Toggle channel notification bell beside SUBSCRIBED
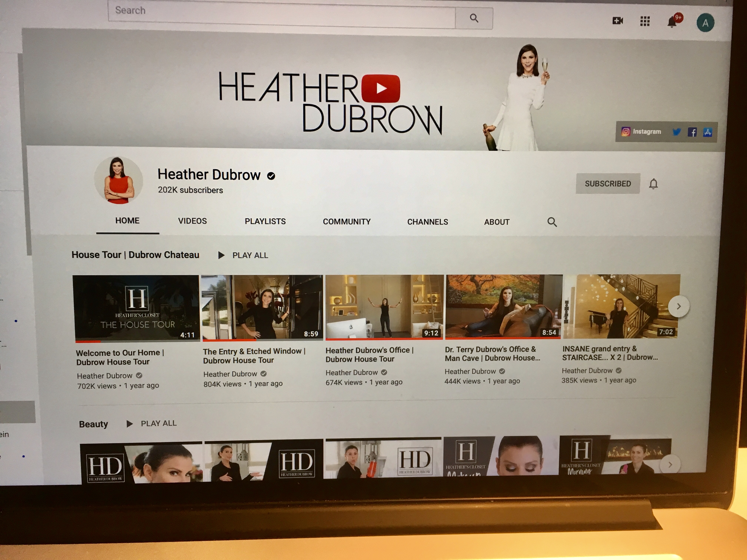 [x=653, y=184]
